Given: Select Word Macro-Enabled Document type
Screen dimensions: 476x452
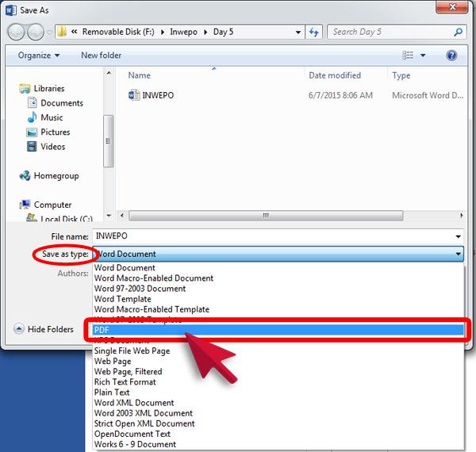Looking at the screenshot, I should click(x=278, y=278).
